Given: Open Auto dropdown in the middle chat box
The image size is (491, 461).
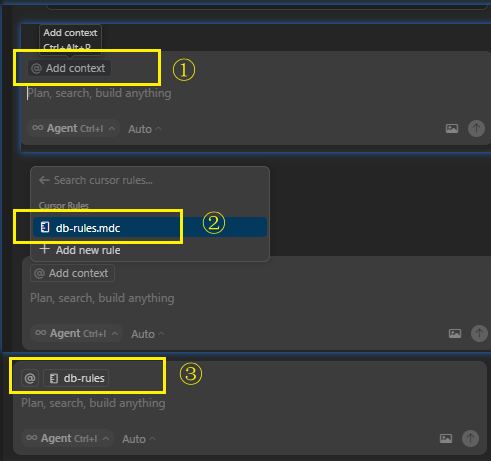Looking at the screenshot, I should click(147, 334).
